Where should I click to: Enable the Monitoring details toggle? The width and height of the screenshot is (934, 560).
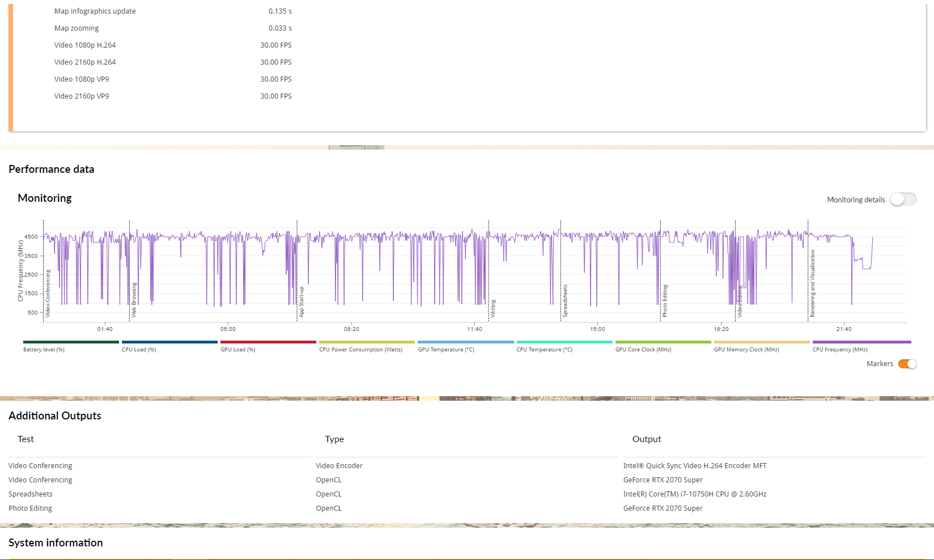click(x=902, y=200)
